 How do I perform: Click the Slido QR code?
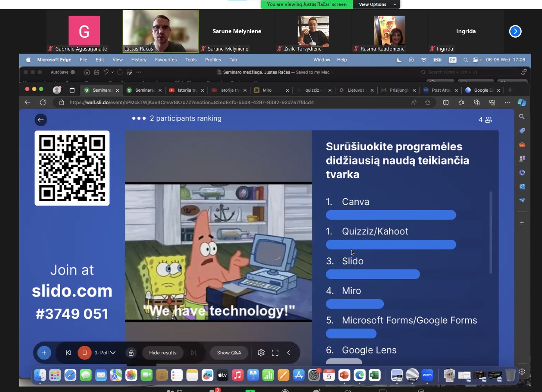coord(72,168)
